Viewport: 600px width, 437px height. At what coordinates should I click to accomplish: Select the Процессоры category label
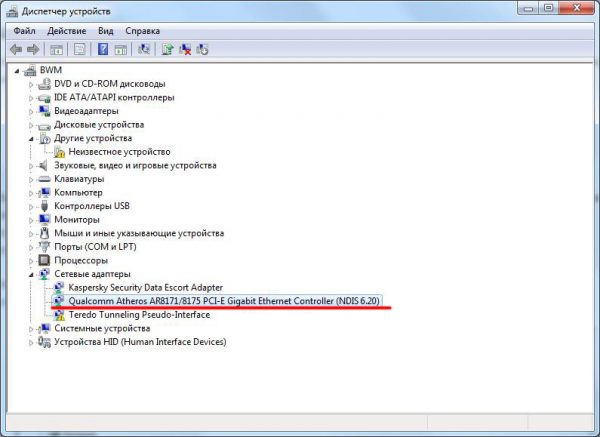click(x=81, y=261)
